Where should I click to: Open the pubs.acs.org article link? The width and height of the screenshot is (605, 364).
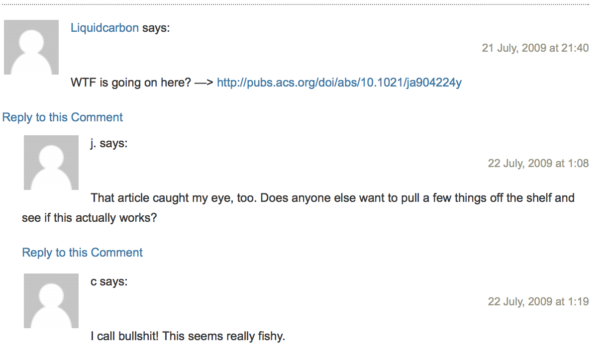[x=339, y=83]
